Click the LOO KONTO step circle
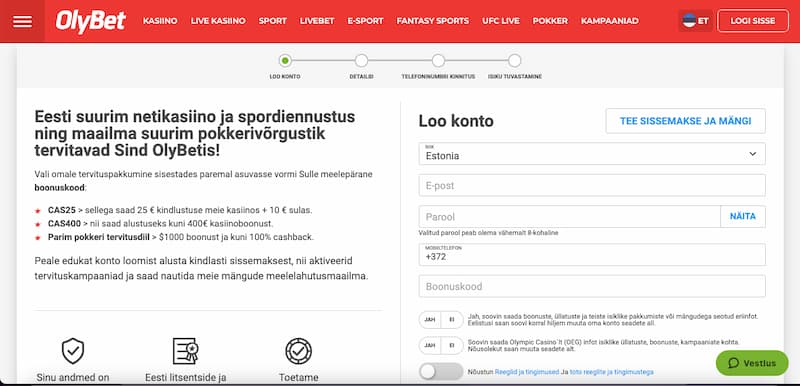The width and height of the screenshot is (800, 386). (285, 61)
